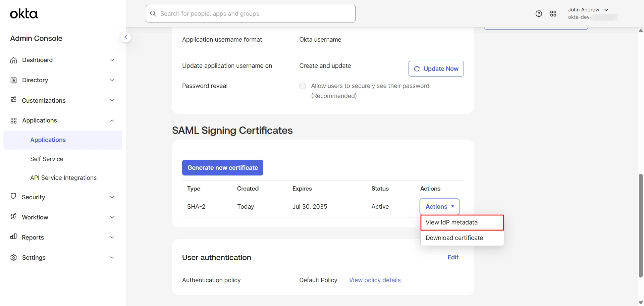The image size is (644, 306).
Task: Click the Security label in sidebar
Action: (x=33, y=197)
